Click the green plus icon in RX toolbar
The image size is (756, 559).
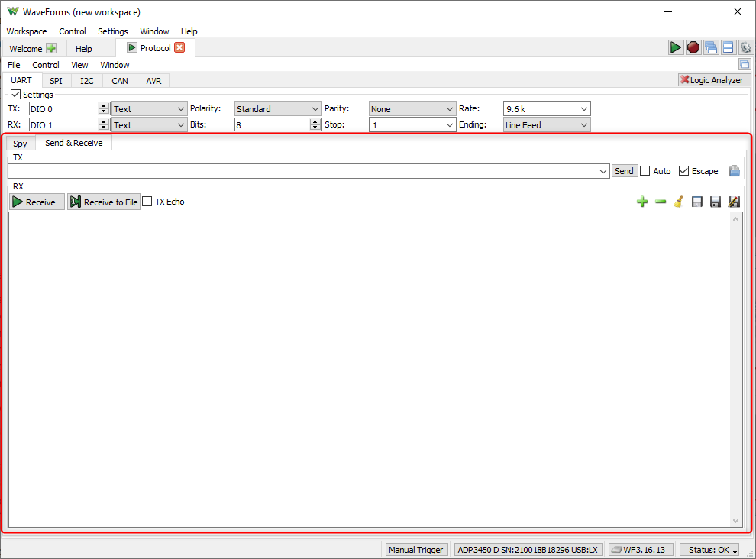pos(642,202)
